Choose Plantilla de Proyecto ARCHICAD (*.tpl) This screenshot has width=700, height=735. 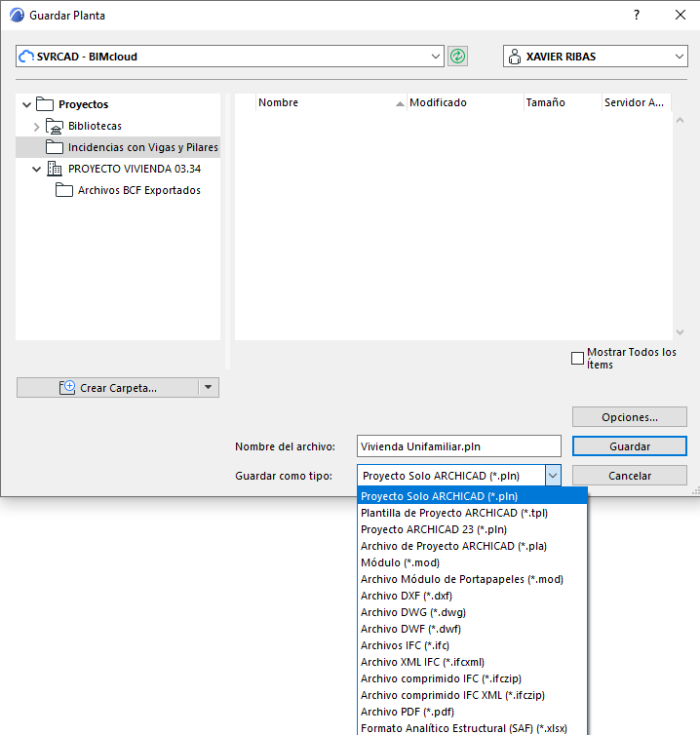pos(472,513)
